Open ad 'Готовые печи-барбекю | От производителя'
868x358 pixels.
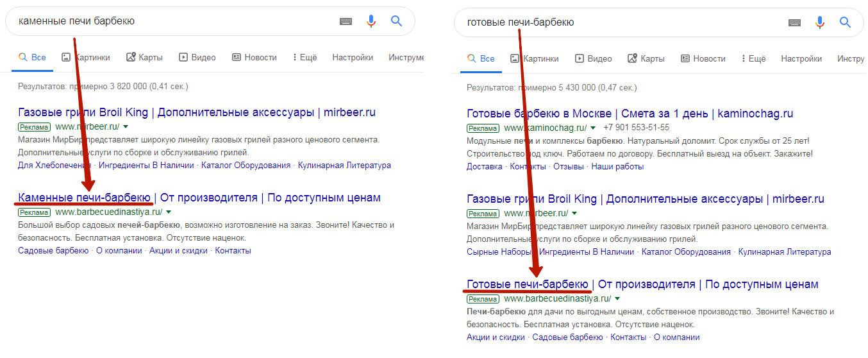point(642,284)
